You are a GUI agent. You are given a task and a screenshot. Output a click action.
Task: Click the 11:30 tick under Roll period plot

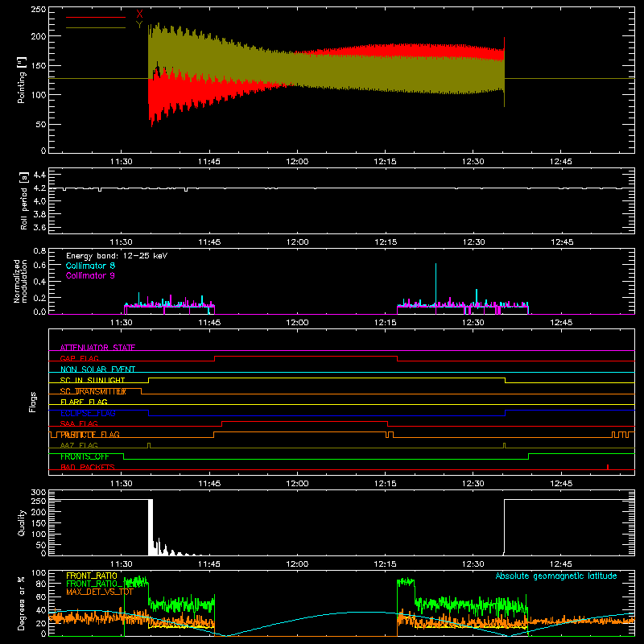(x=122, y=242)
